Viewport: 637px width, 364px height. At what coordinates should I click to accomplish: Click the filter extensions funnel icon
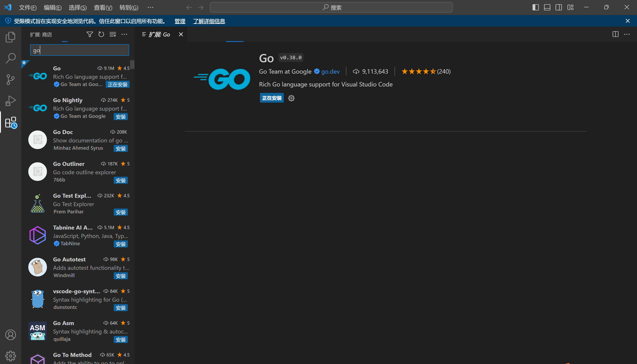90,34
